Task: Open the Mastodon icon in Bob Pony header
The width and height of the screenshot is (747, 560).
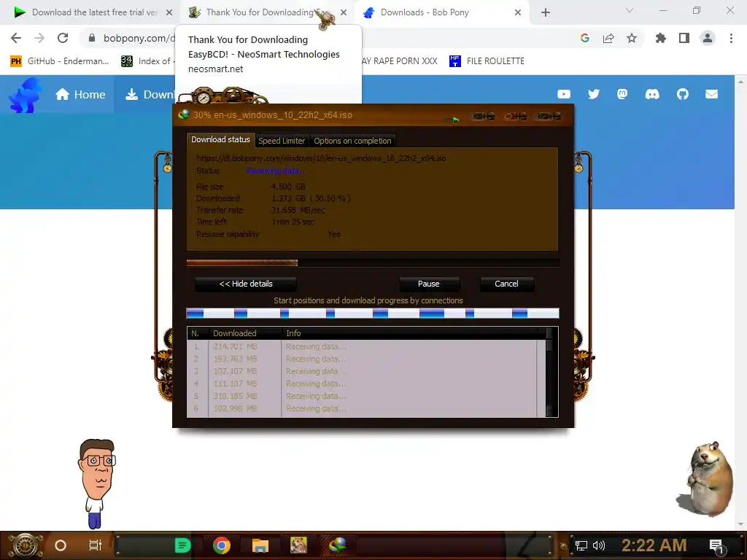Action: [x=622, y=94]
